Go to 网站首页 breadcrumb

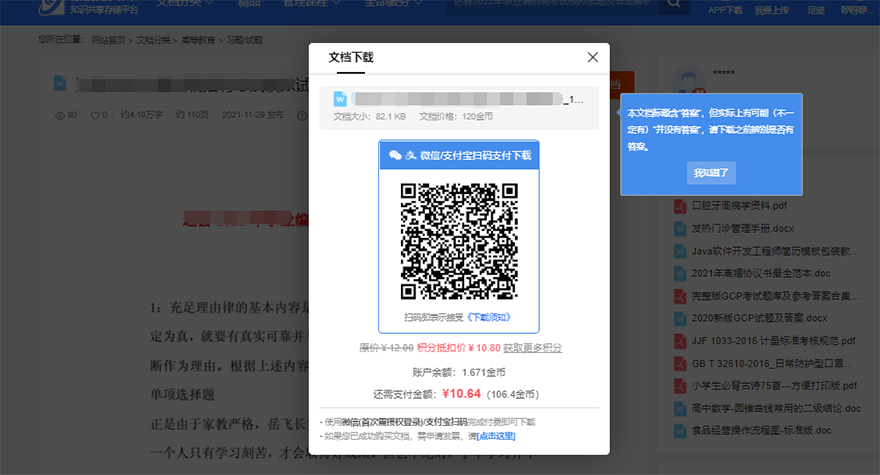click(108, 40)
